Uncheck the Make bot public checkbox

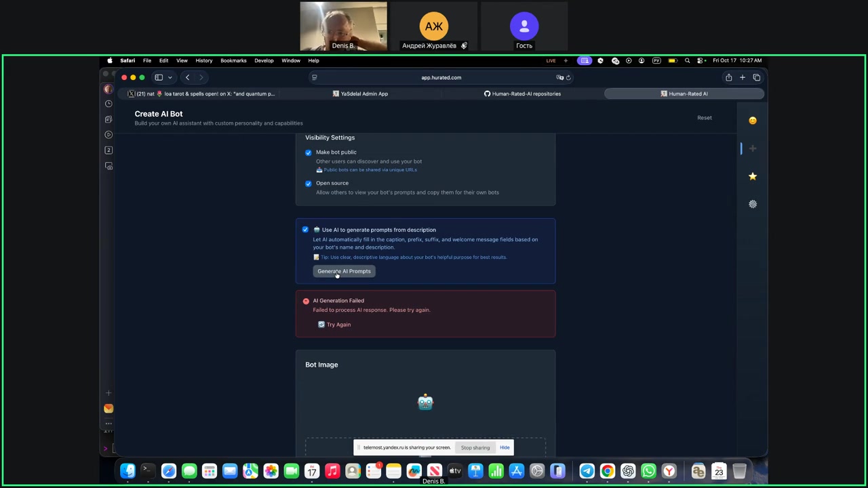309,152
